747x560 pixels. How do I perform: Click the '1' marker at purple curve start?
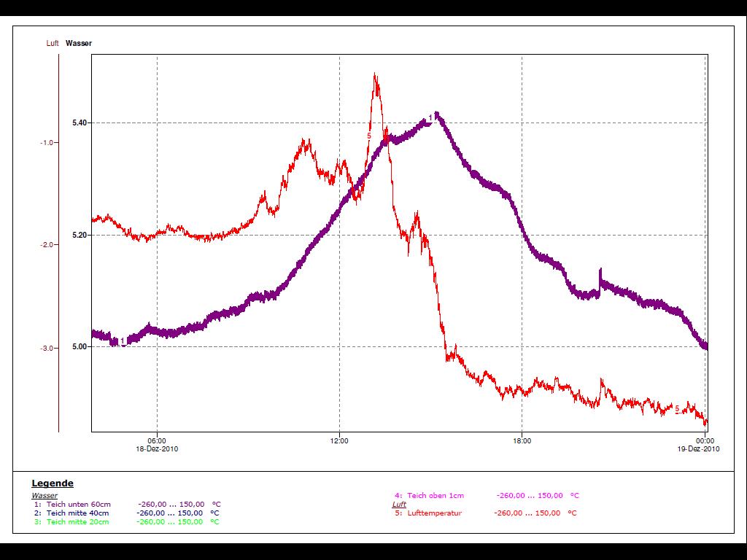[123, 341]
